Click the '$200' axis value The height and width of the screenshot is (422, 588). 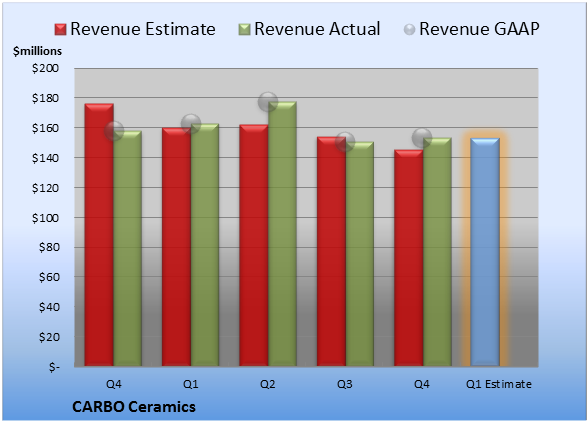[45, 68]
